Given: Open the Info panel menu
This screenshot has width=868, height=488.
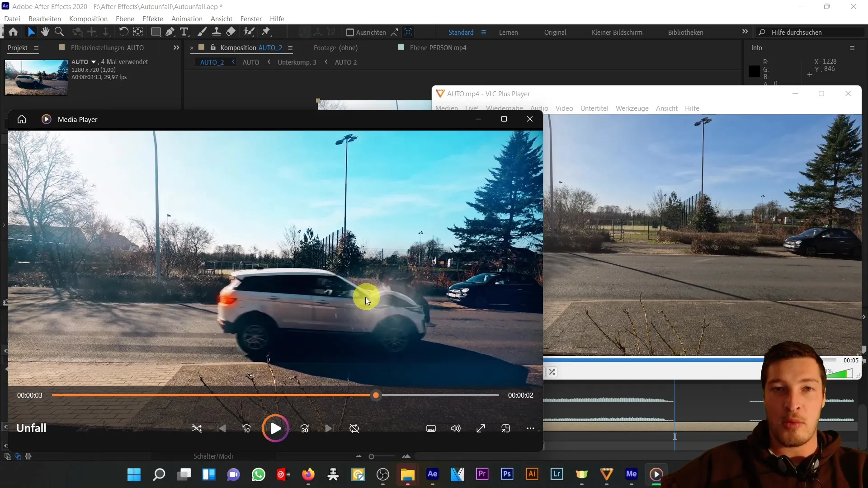Looking at the screenshot, I should [x=852, y=48].
